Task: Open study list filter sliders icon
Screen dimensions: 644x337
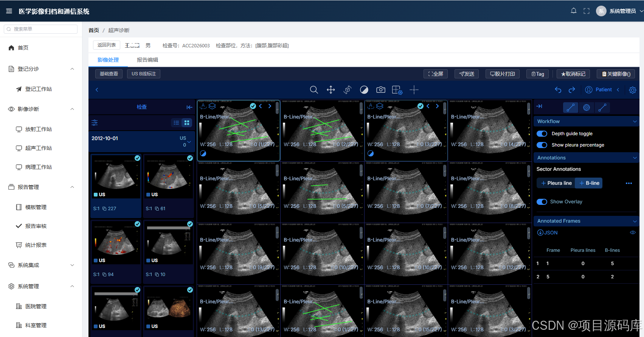Action: pyautogui.click(x=95, y=122)
